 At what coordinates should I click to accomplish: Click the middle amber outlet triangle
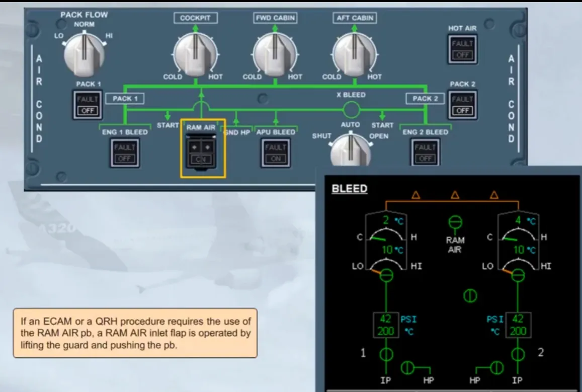[x=455, y=195]
